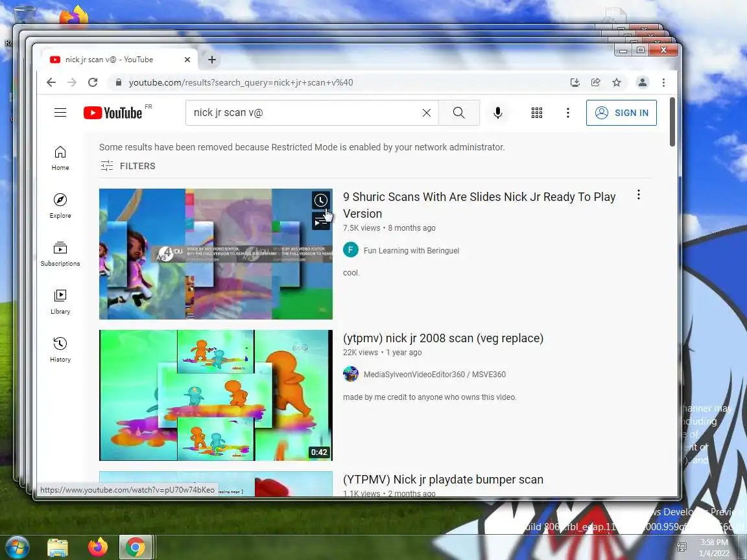Open the YouTube apps grid

coord(537,113)
